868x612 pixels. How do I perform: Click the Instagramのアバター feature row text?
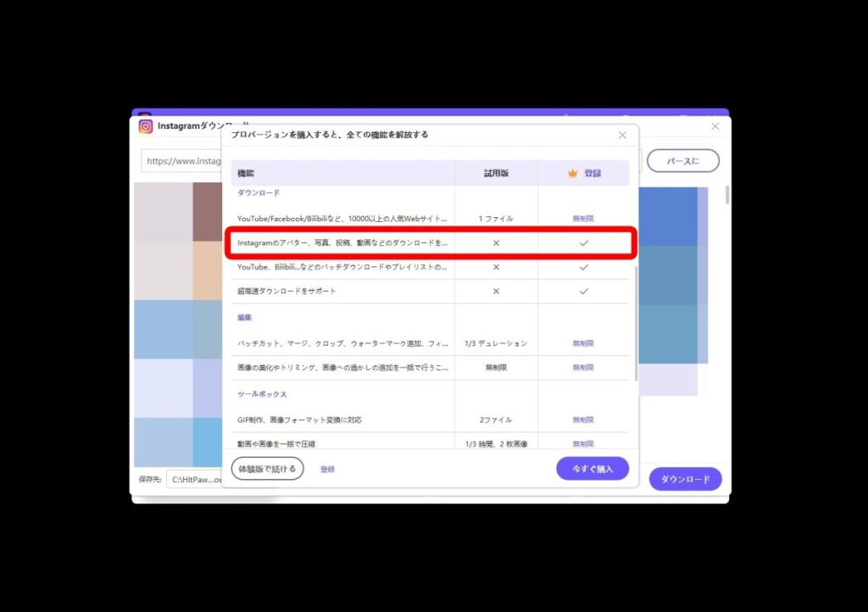(x=342, y=243)
